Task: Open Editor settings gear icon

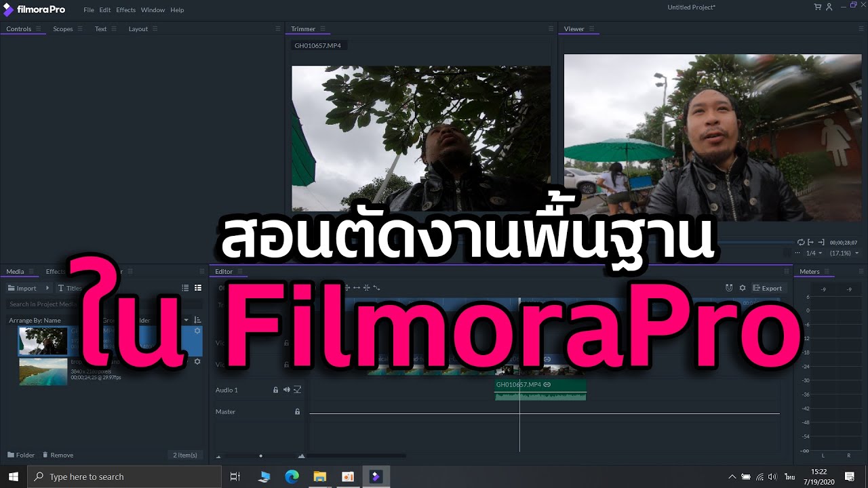Action: 743,288
